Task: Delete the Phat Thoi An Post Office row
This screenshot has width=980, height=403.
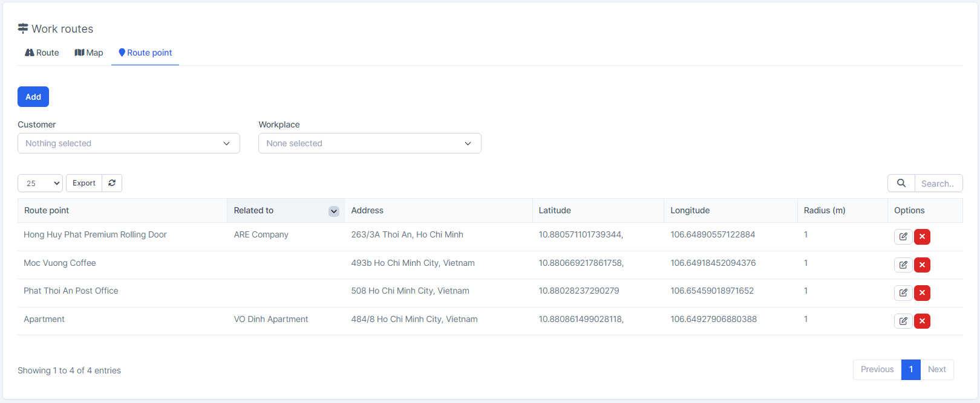Action: (x=922, y=293)
